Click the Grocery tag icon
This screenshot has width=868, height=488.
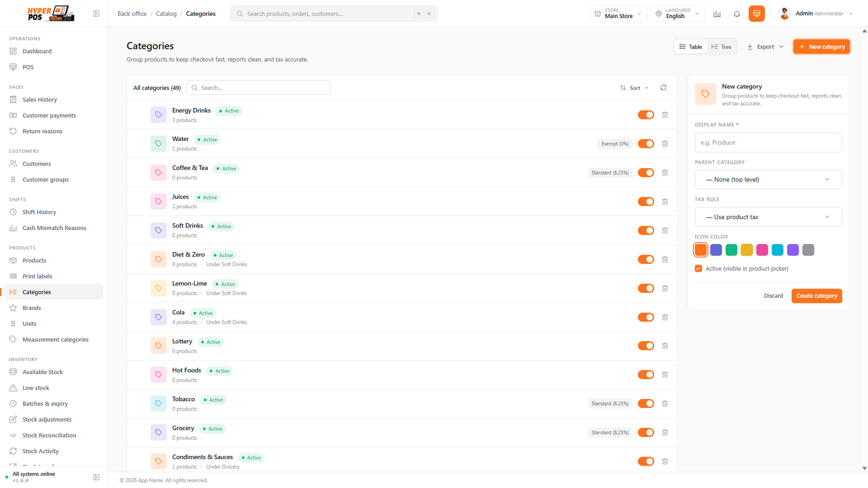158,432
